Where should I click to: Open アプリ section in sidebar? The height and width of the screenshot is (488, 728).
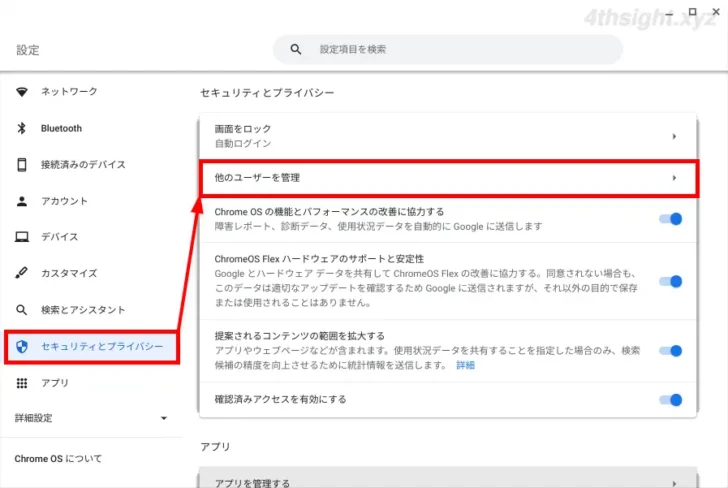55,383
